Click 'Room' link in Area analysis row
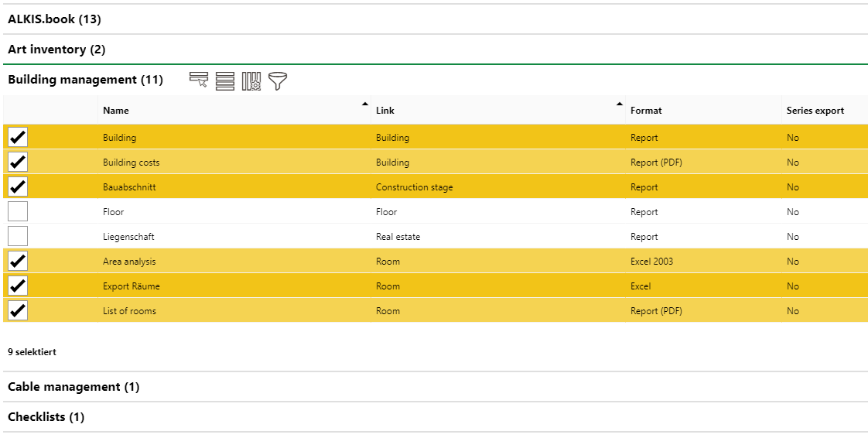The height and width of the screenshot is (438, 868). click(388, 262)
